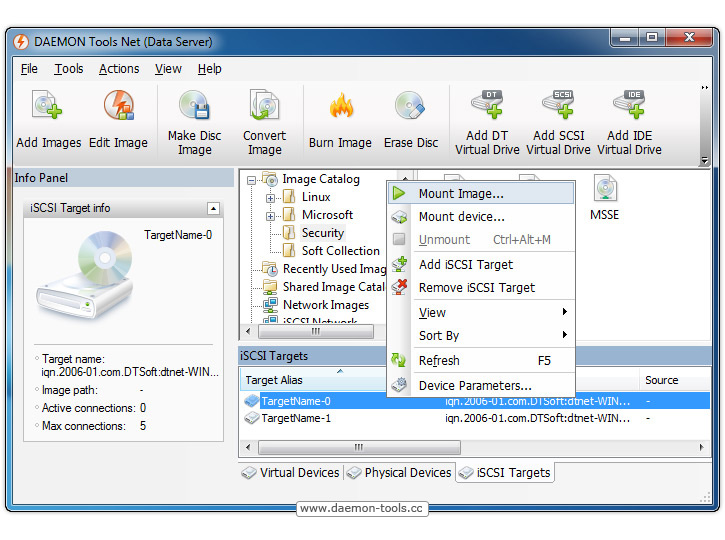Choose Mount device... from context menu
The image size is (725, 540).
(x=481, y=216)
